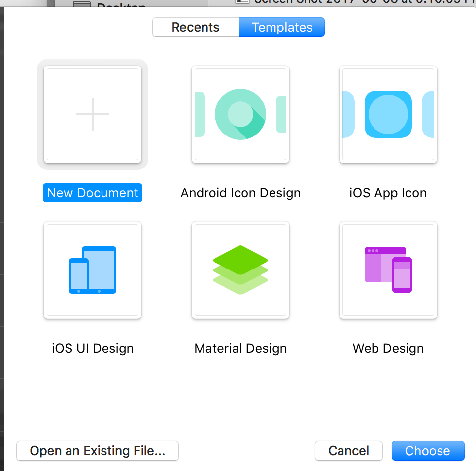The height and width of the screenshot is (471, 476).
Task: Click the iOS App Icon label
Action: pyautogui.click(x=388, y=193)
